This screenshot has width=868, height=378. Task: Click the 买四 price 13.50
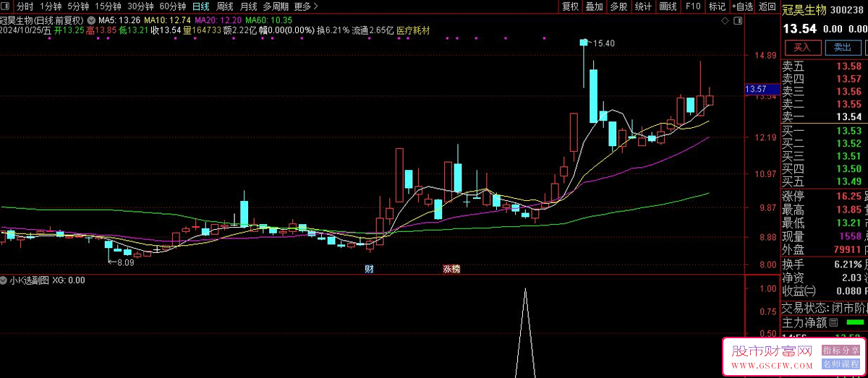coord(848,168)
